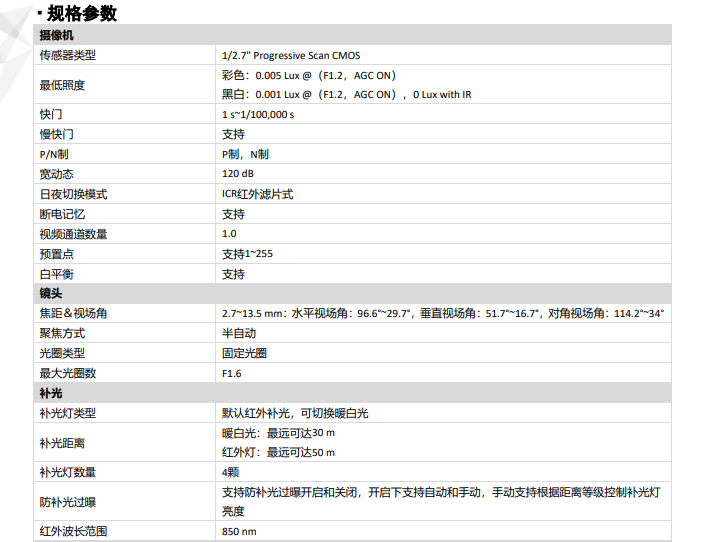
Task: Click the 规格参数 page heading
Action: 82,13
